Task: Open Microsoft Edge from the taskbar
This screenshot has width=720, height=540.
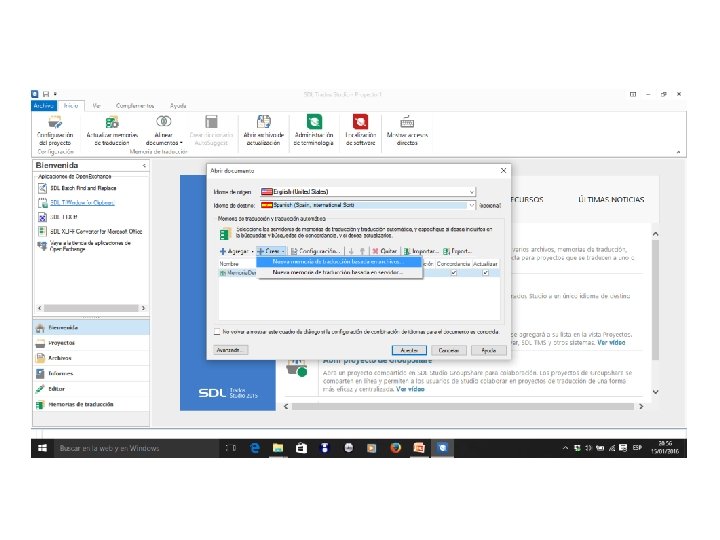Action: [255, 448]
